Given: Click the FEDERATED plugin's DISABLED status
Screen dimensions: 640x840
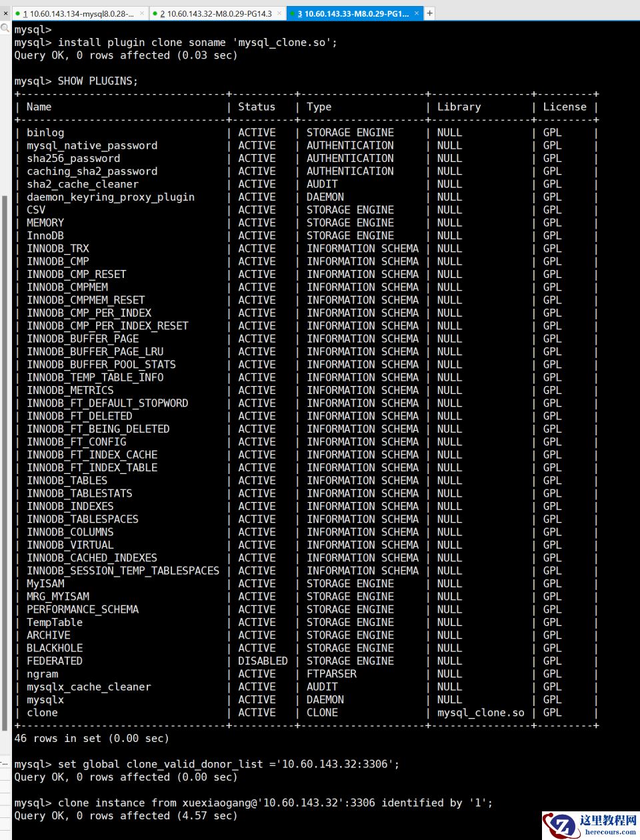Looking at the screenshot, I should [x=263, y=661].
